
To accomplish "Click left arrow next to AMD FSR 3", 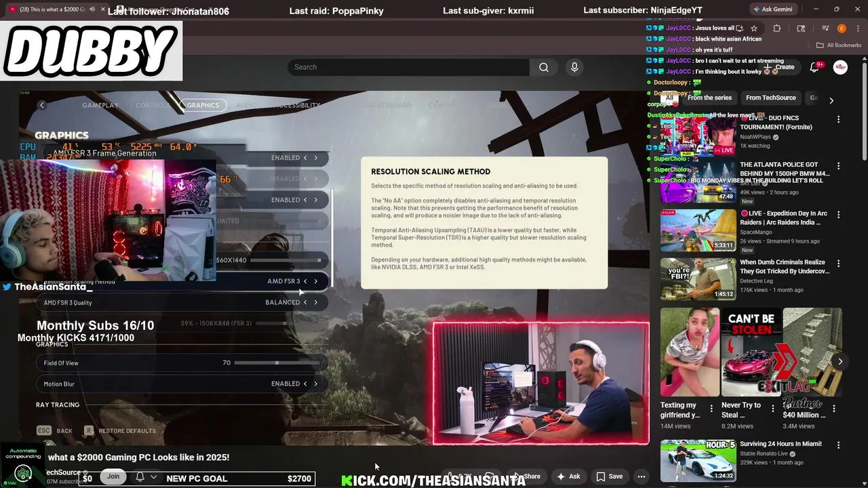I will [x=305, y=281].
